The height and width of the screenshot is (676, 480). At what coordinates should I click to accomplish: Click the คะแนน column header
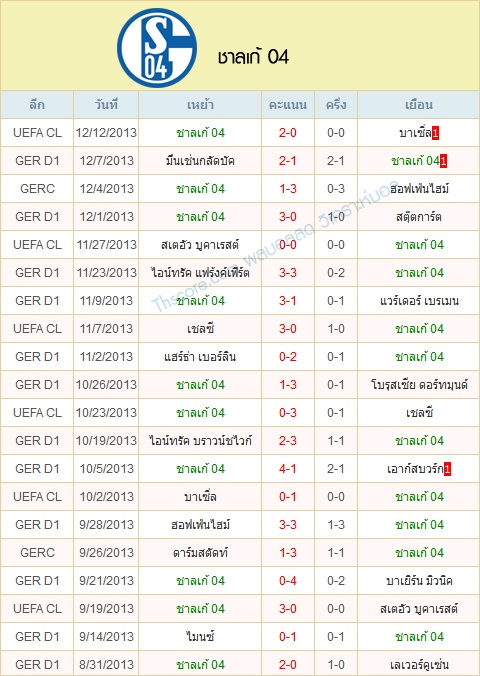click(x=288, y=105)
